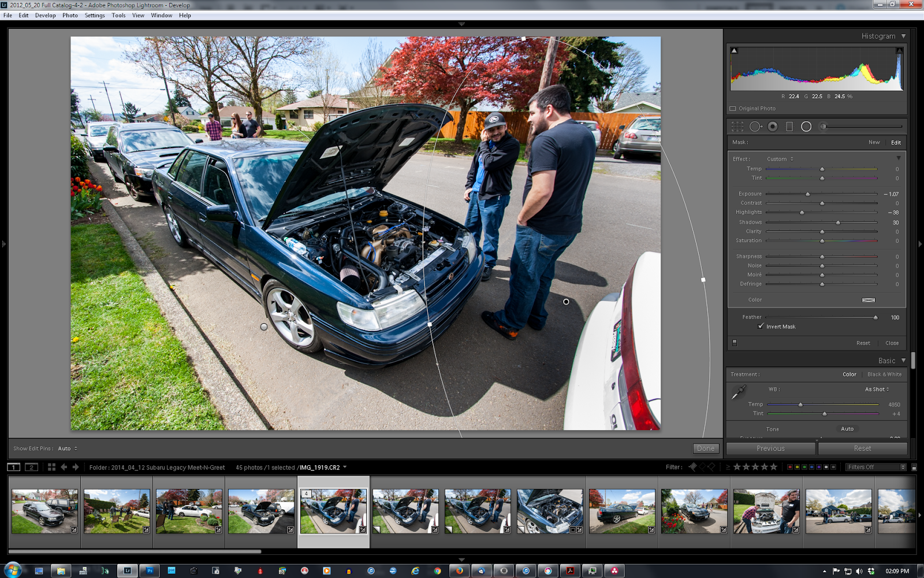
Task: Collapse the right panel with edge arrow
Action: pyautogui.click(x=920, y=244)
